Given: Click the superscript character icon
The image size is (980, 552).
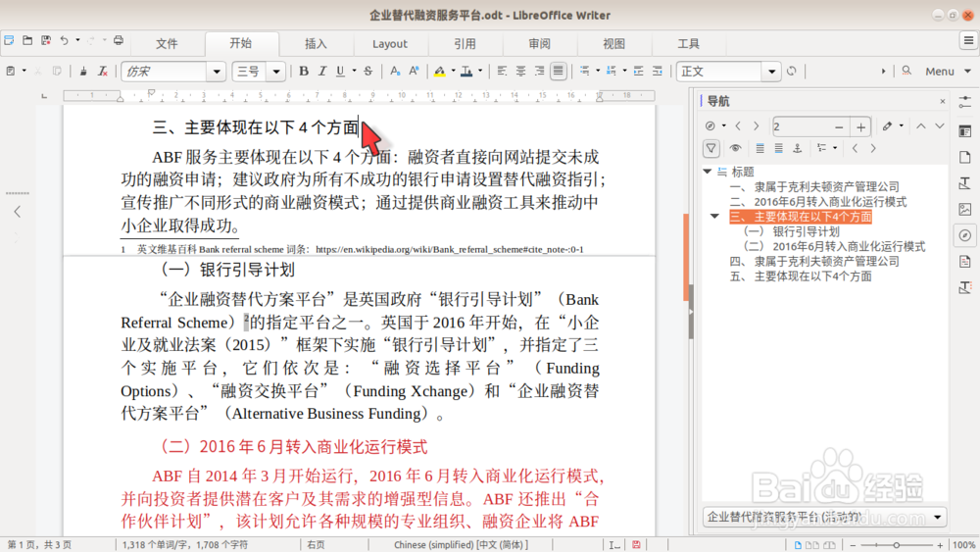Looking at the screenshot, I should (414, 72).
